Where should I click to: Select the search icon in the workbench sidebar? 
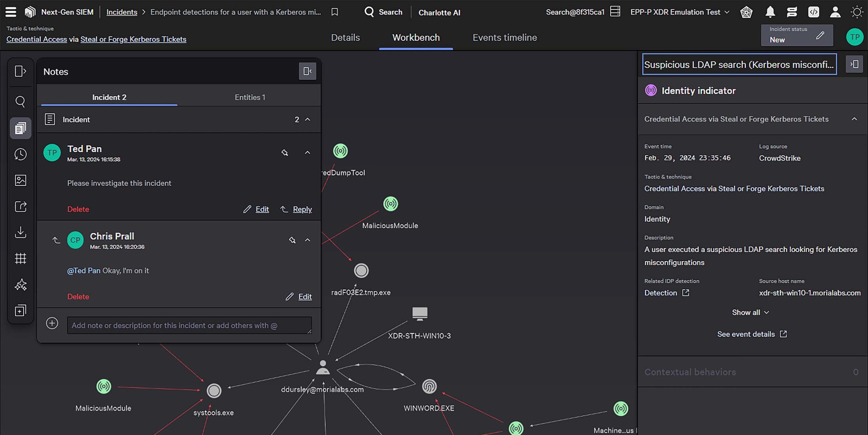20,101
